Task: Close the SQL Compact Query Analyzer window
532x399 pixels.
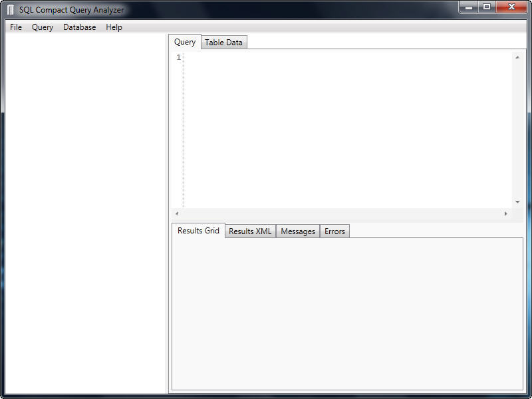Action: point(511,7)
